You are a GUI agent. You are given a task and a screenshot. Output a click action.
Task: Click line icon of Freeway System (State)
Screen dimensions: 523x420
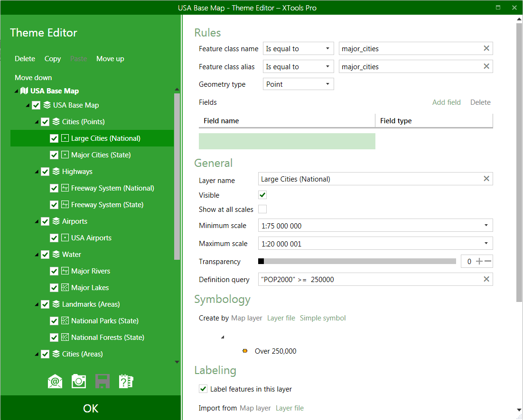click(65, 204)
